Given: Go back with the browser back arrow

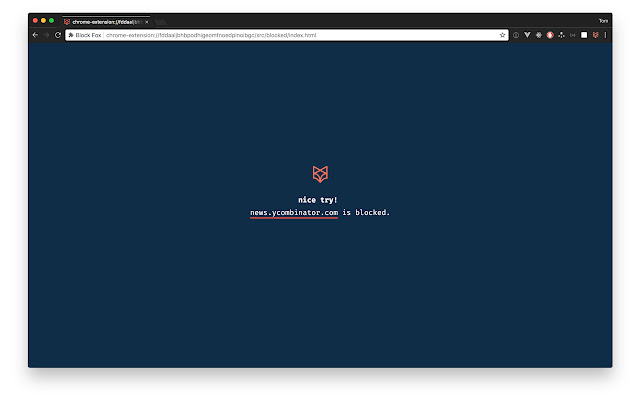Looking at the screenshot, I should click(35, 35).
